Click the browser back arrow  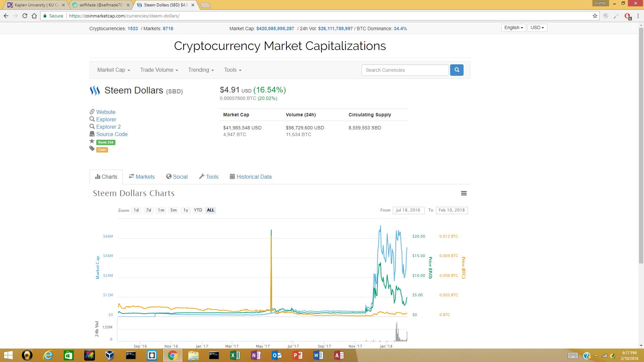(6, 16)
